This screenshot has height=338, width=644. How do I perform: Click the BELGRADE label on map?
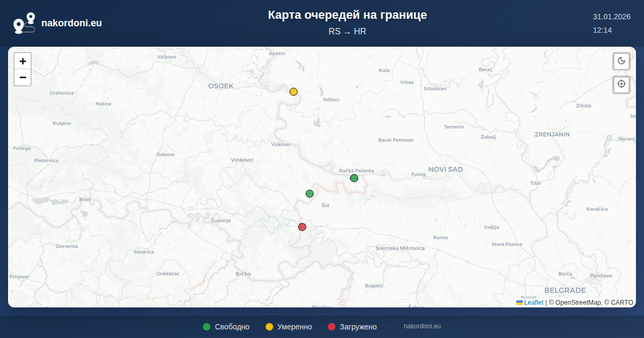click(565, 290)
